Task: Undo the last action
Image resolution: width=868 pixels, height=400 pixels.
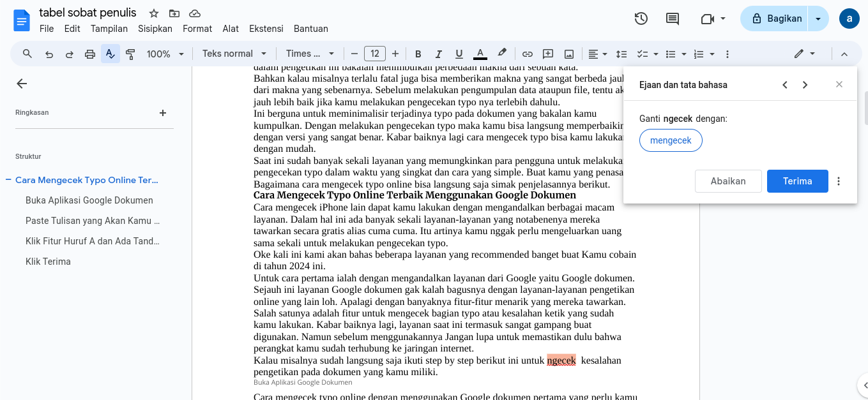Action: point(49,54)
